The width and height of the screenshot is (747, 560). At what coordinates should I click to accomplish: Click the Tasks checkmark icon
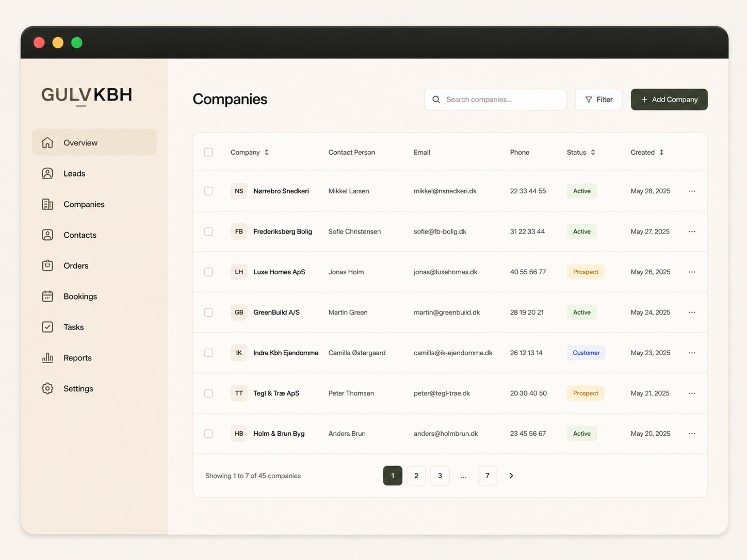click(x=47, y=327)
